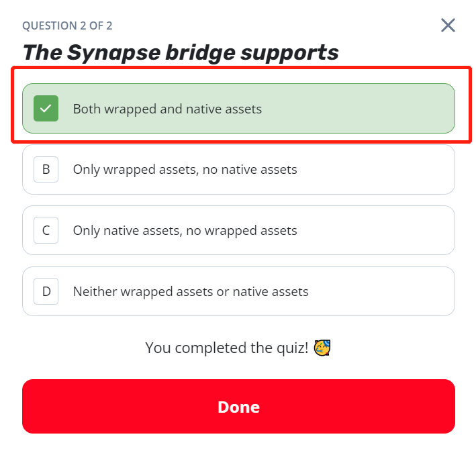Click the B letter badge
Image resolution: width=476 pixels, height=451 pixels.
[46, 170]
